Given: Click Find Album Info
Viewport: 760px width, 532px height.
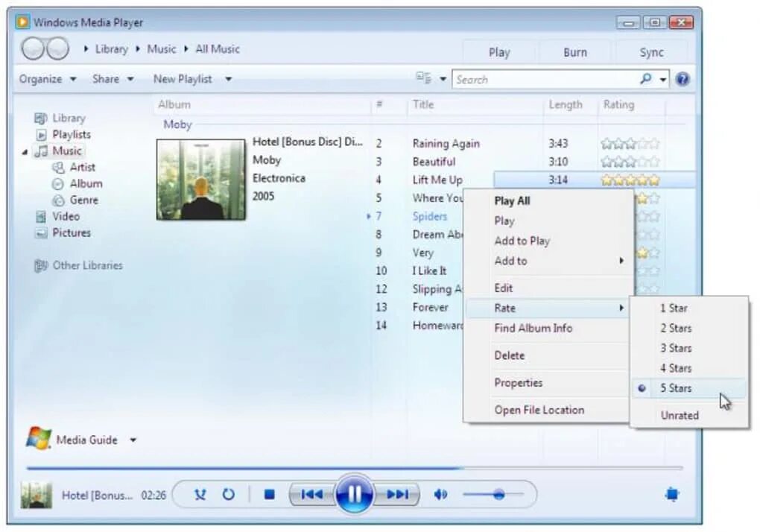Looking at the screenshot, I should coord(548,328).
